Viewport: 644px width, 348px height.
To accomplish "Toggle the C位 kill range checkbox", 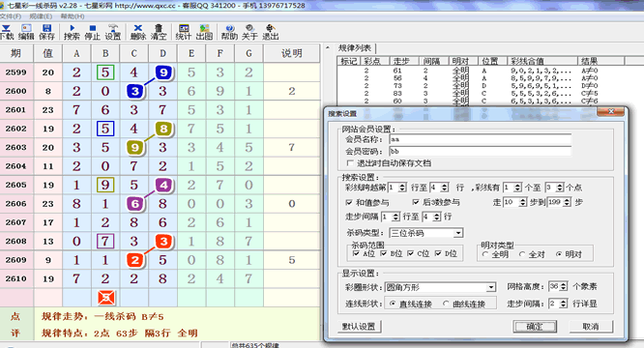I will click(410, 253).
